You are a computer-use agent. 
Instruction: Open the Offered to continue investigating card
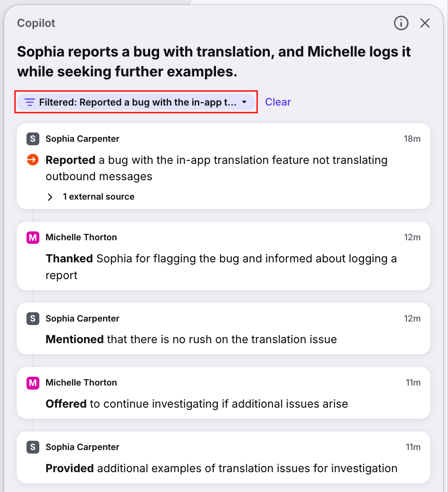(x=223, y=393)
